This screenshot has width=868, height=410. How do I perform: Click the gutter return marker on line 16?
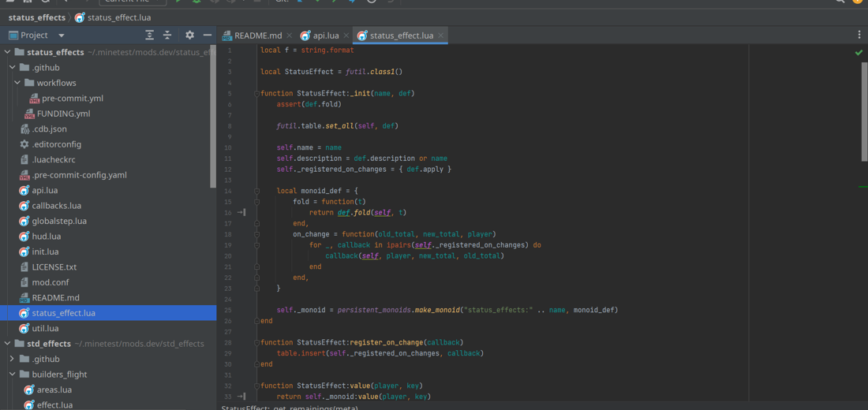pyautogui.click(x=242, y=213)
